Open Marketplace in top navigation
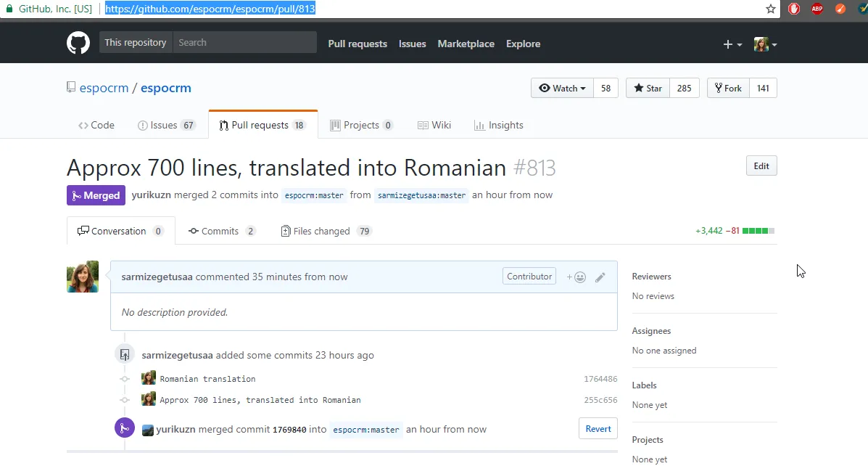 pyautogui.click(x=466, y=44)
